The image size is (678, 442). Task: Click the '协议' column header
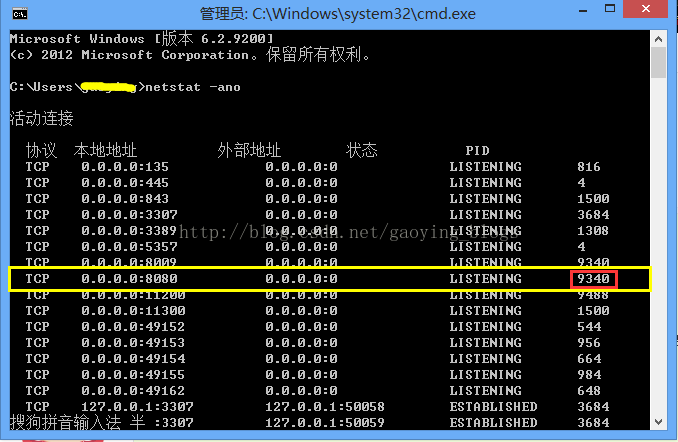coord(41,151)
